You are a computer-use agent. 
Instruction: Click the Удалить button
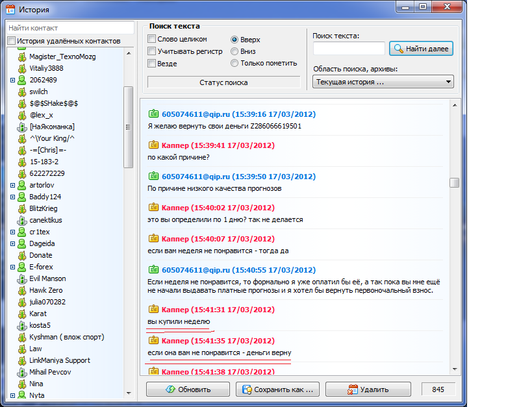368,389
